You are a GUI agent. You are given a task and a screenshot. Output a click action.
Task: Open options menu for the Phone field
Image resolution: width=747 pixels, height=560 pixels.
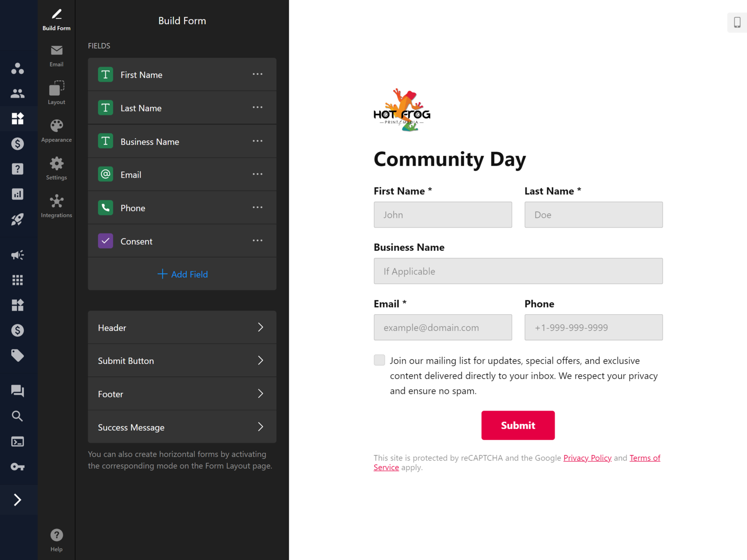tap(257, 208)
